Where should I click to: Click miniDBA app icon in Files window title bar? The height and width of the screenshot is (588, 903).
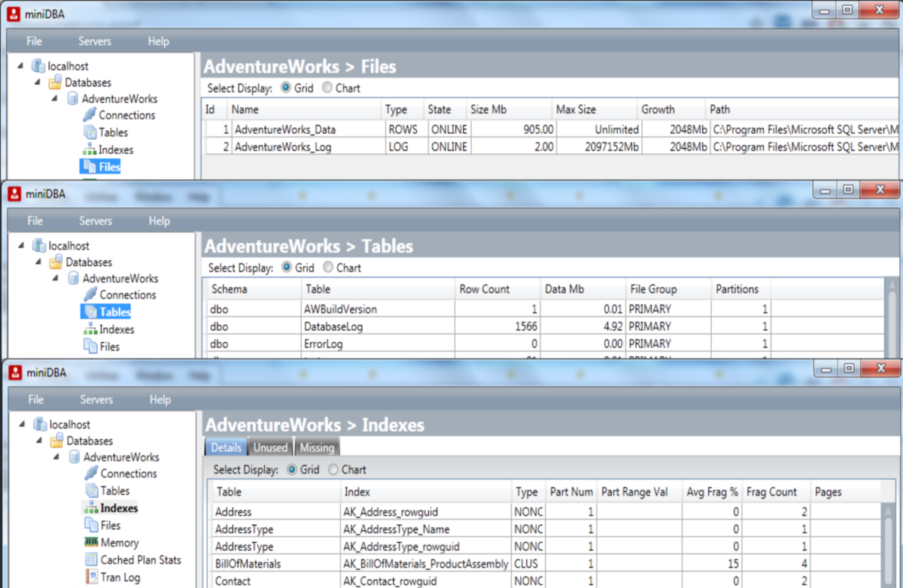13,12
